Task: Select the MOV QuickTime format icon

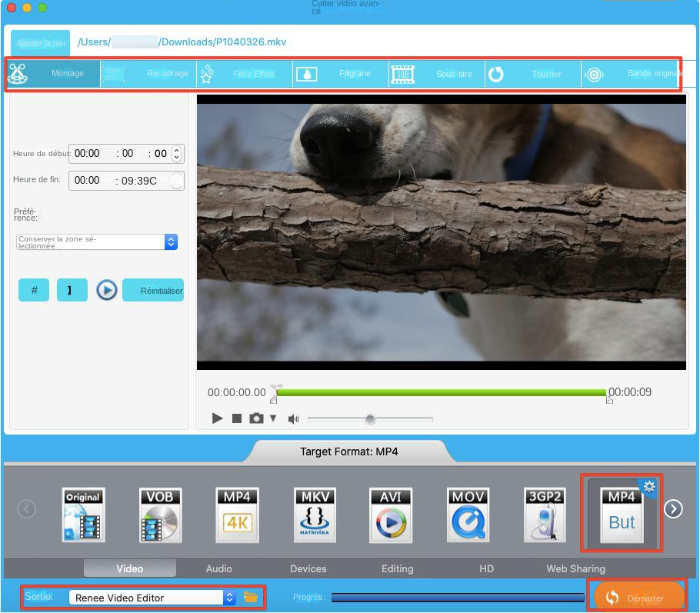Action: pos(468,514)
